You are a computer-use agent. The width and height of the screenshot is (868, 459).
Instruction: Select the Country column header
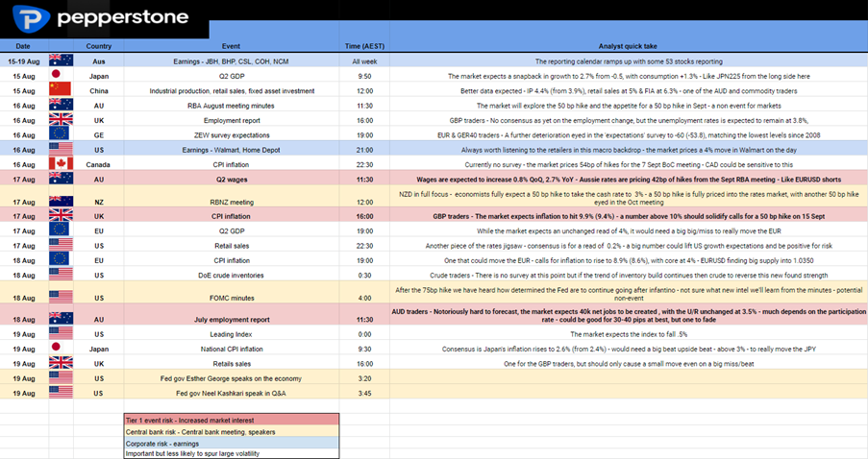pos(99,46)
